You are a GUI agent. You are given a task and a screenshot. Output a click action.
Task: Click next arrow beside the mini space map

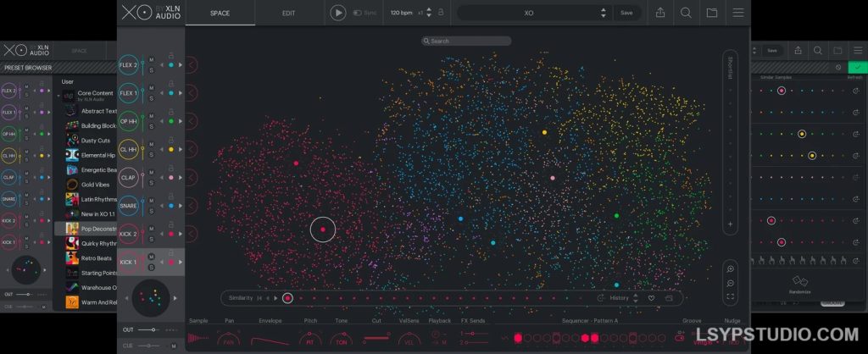tap(175, 298)
